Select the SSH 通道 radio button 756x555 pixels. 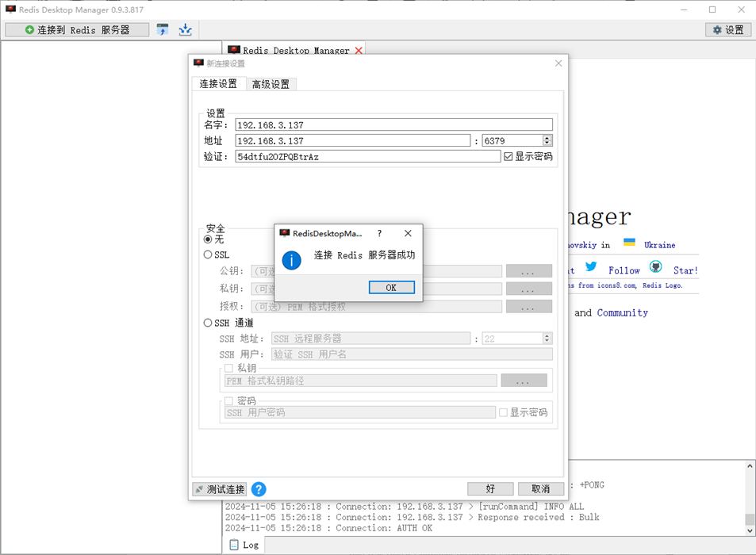(208, 323)
